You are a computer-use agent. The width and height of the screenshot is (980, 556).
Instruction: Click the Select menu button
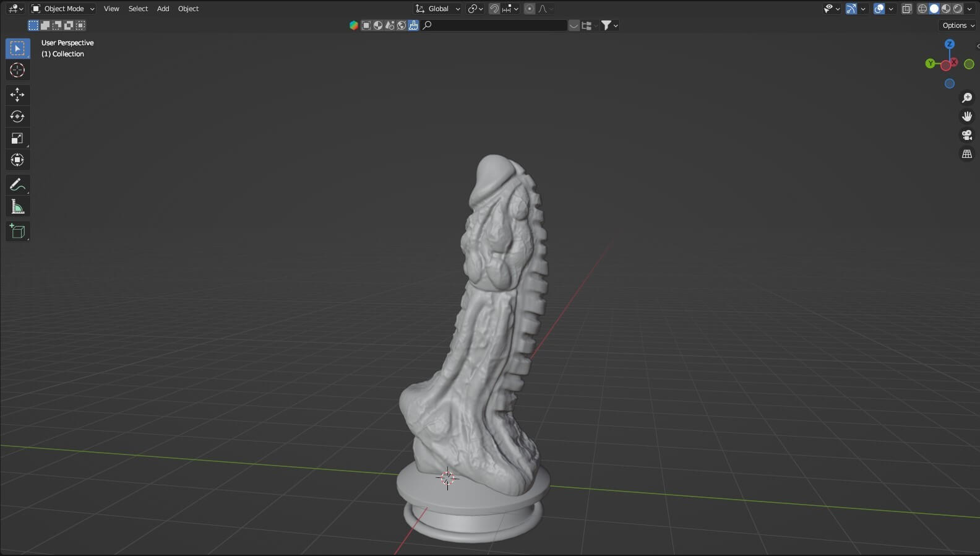coord(138,9)
